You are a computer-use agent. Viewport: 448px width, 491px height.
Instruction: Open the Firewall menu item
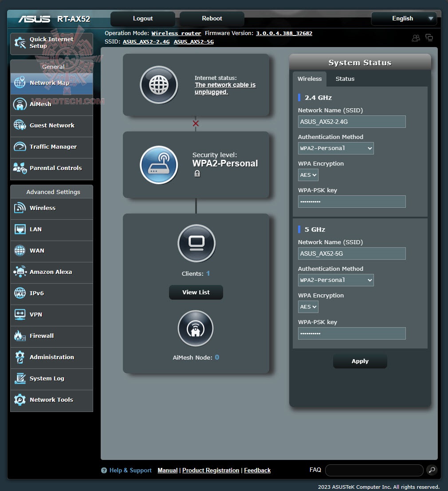coord(51,336)
